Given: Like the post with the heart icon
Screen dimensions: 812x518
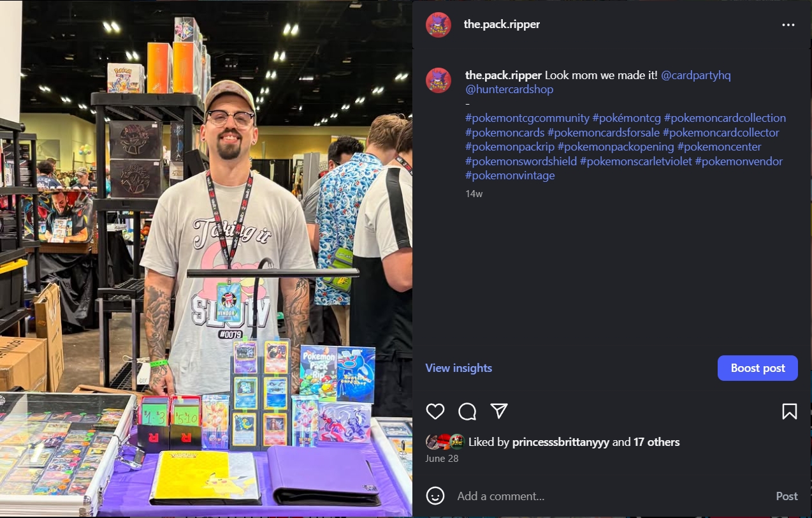Looking at the screenshot, I should point(435,411).
